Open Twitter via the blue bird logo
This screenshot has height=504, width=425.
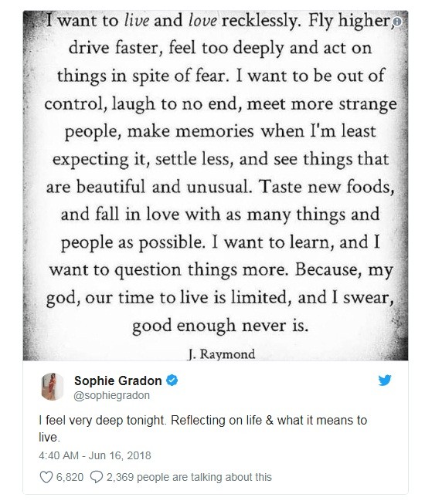click(385, 380)
